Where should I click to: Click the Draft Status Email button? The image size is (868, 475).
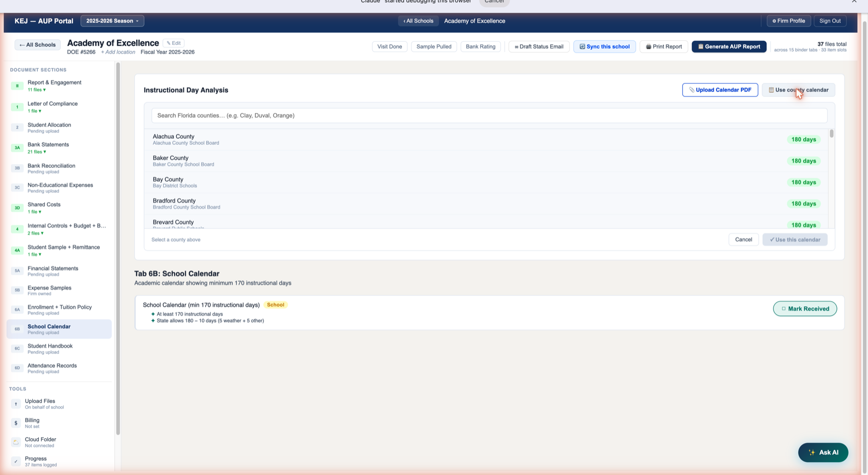[539, 46]
